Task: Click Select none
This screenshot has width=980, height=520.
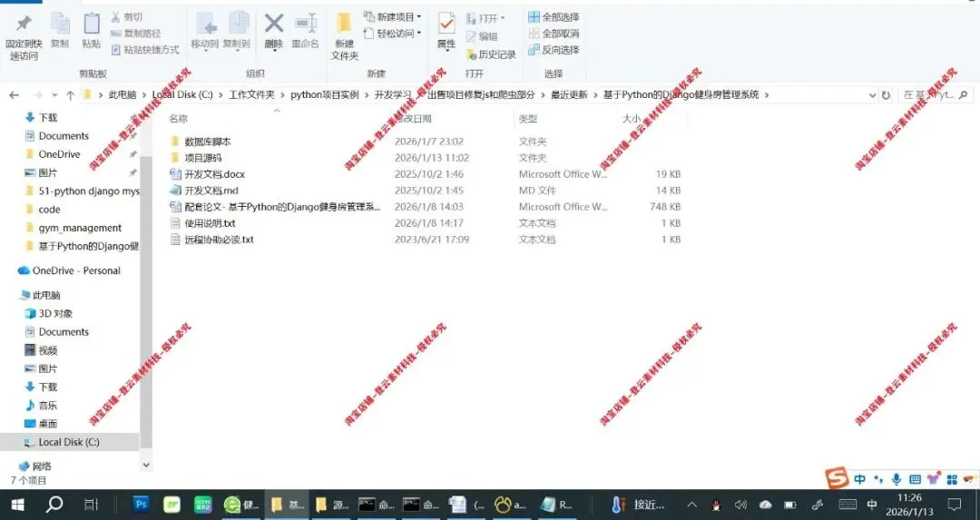Action: (554, 34)
